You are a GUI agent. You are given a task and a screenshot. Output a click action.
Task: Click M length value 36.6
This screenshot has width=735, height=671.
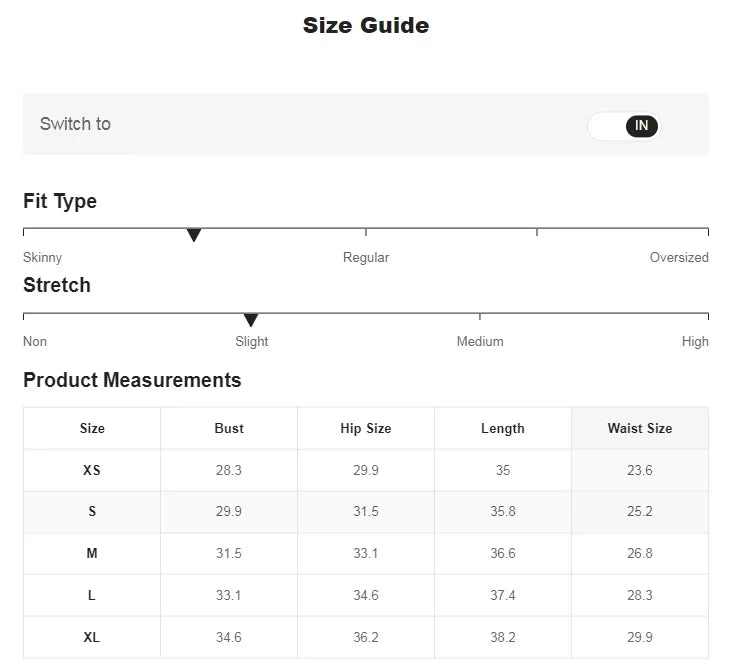(x=502, y=553)
